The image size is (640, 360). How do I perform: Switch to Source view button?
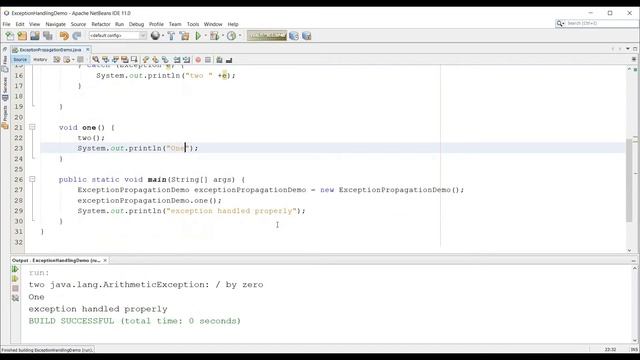[20, 60]
